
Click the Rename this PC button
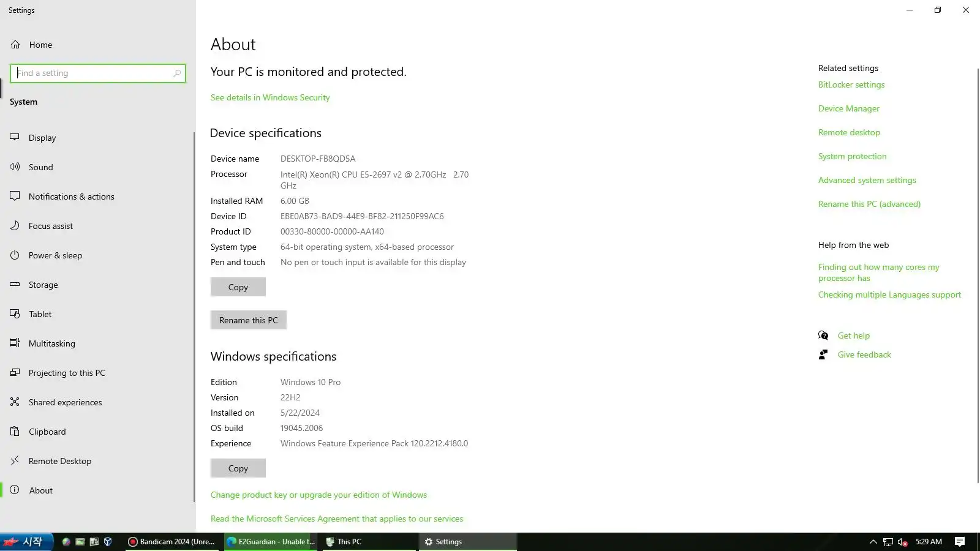click(x=249, y=320)
